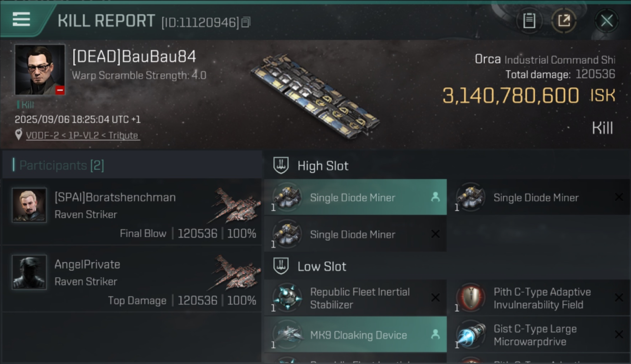Open Boratshenchman's portrait
The height and width of the screenshot is (364, 631).
coord(29,205)
